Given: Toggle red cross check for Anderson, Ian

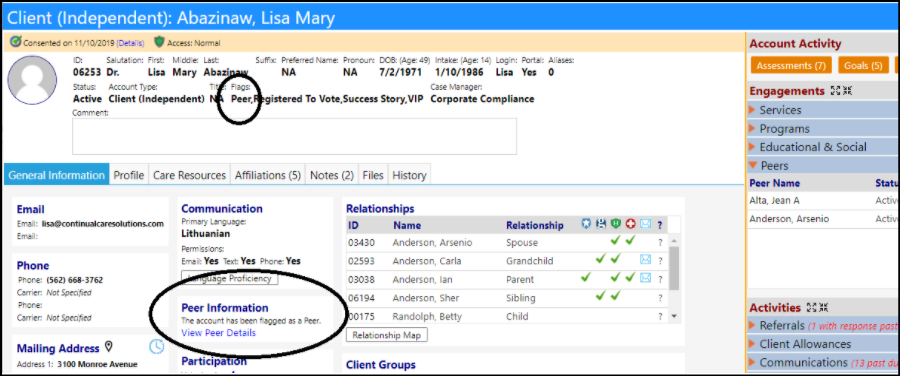Looking at the screenshot, I should point(630,278).
